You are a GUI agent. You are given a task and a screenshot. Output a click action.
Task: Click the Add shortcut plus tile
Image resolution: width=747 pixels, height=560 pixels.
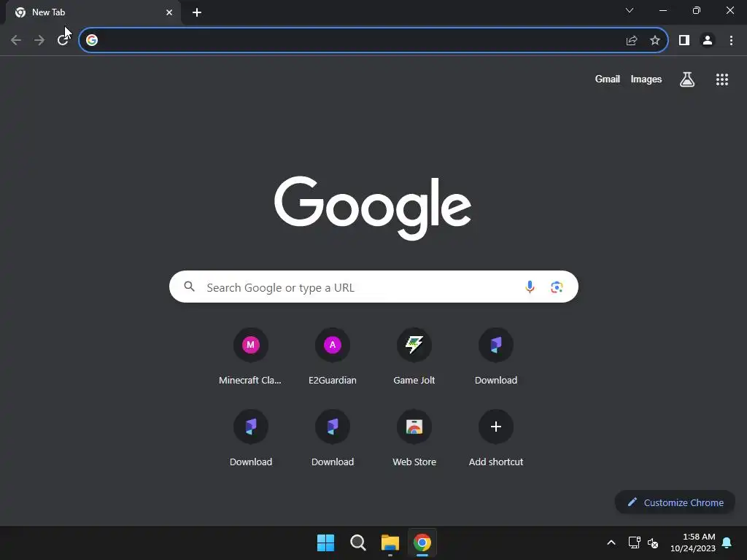(496, 438)
